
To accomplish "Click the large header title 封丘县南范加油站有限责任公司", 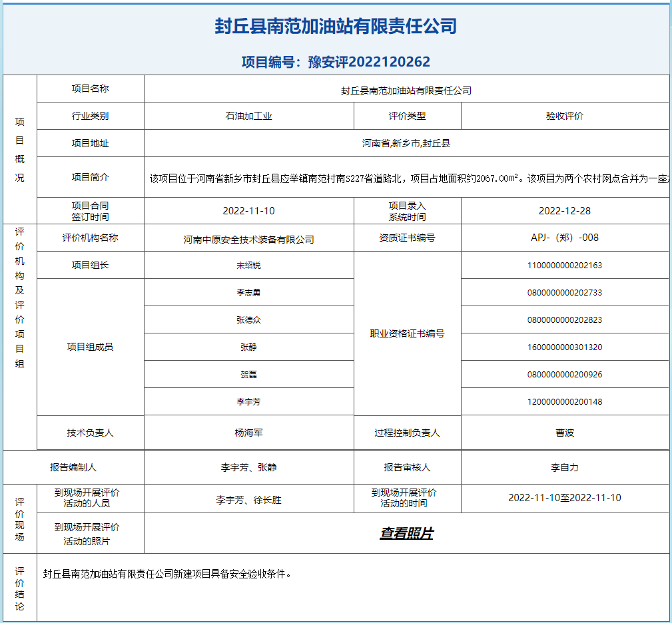I will click(336, 27).
